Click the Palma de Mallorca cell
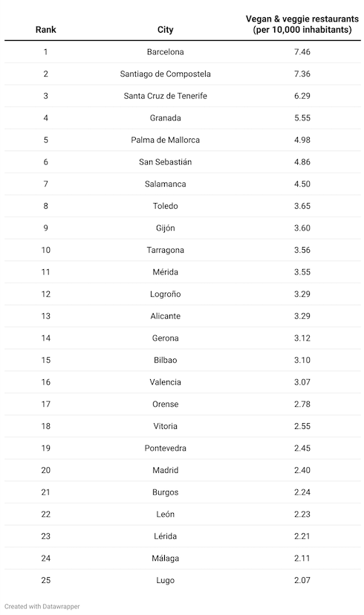Viewport: 364px width, 615px height. click(x=165, y=140)
